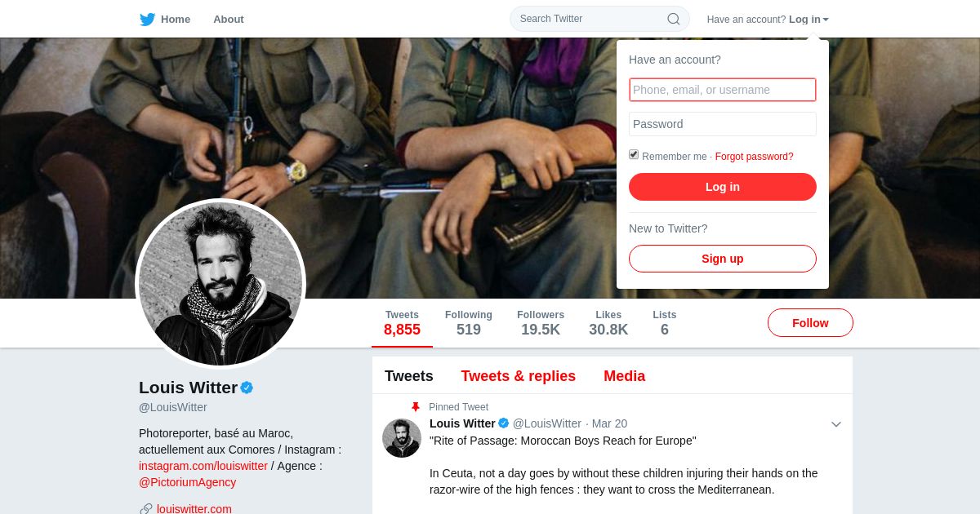Screen dimensions: 980x514
Task: Focus the Phone, email, or username field
Action: click(723, 90)
